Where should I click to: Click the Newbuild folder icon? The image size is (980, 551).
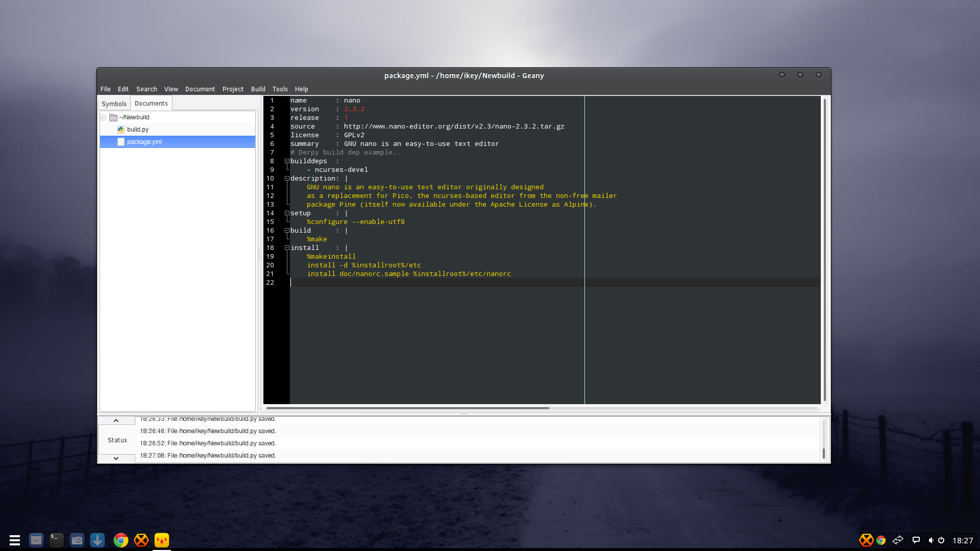pyautogui.click(x=113, y=117)
